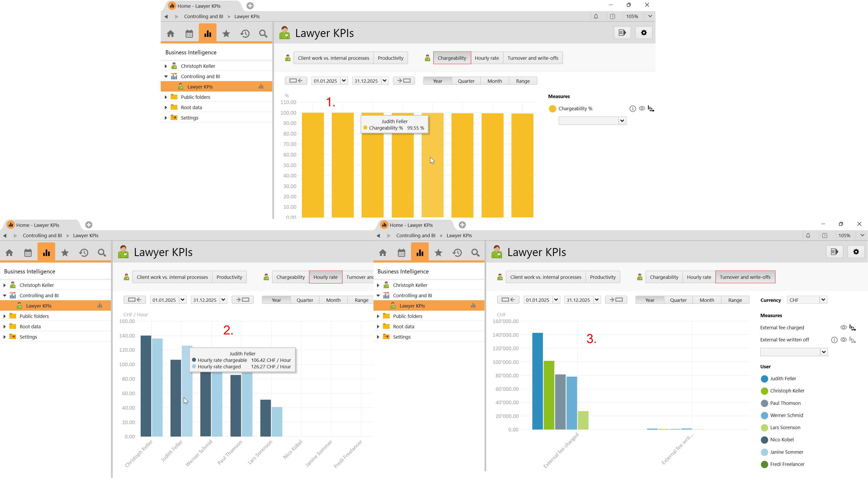Expand Public folders tree node in top sidebar
Image resolution: width=868 pixels, height=478 pixels.
(166, 97)
